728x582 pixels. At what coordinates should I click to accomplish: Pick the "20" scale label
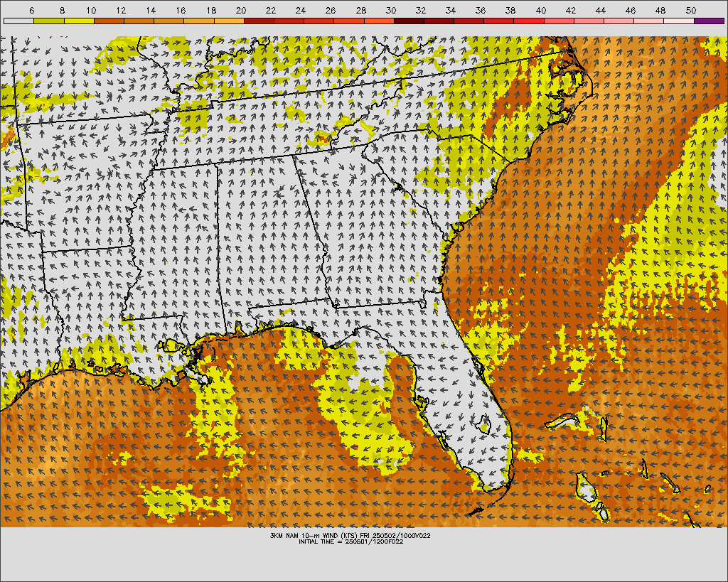(x=241, y=10)
